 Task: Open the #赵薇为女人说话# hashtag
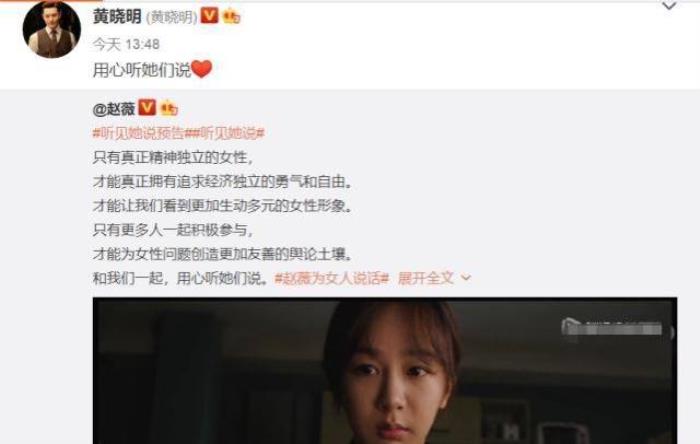coord(332,278)
